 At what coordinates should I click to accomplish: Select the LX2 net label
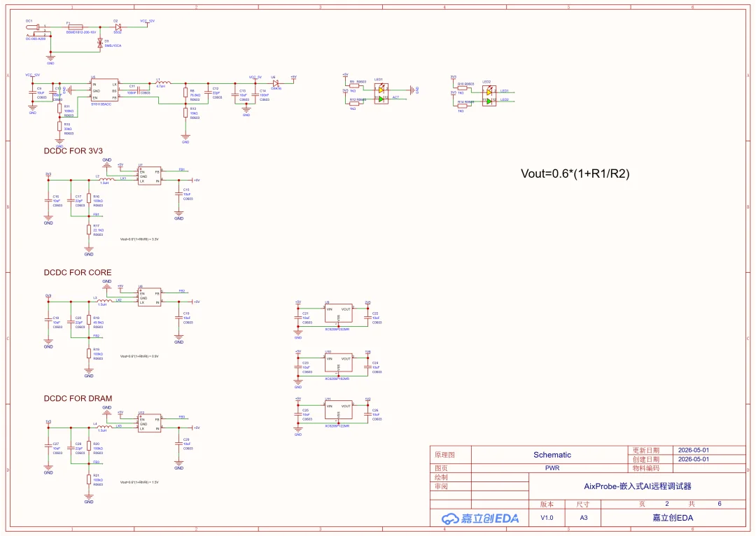coord(118,299)
